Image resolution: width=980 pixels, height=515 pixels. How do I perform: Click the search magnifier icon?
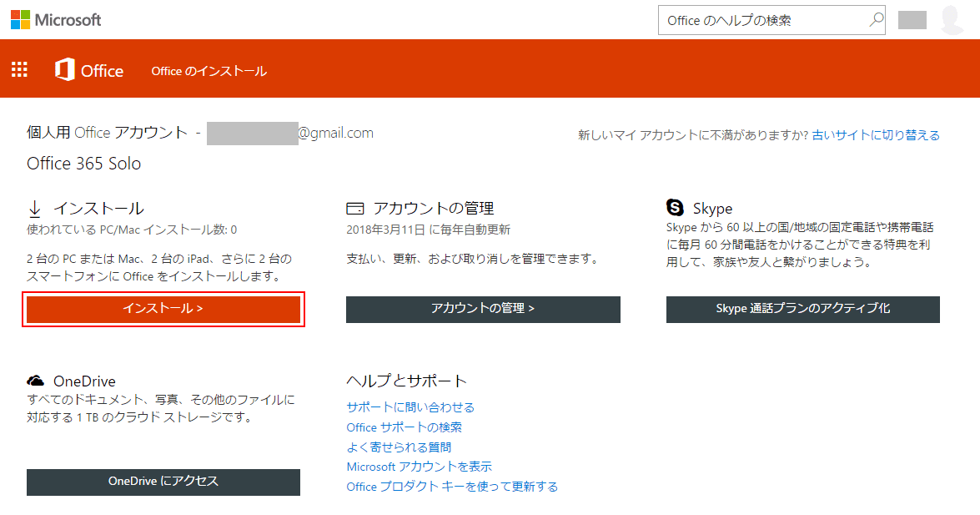pos(877,19)
